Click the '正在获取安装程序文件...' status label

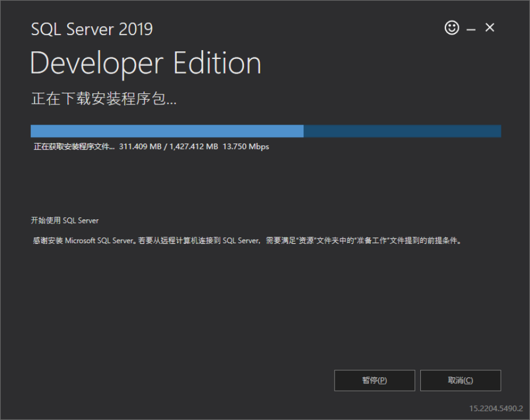tap(74, 146)
